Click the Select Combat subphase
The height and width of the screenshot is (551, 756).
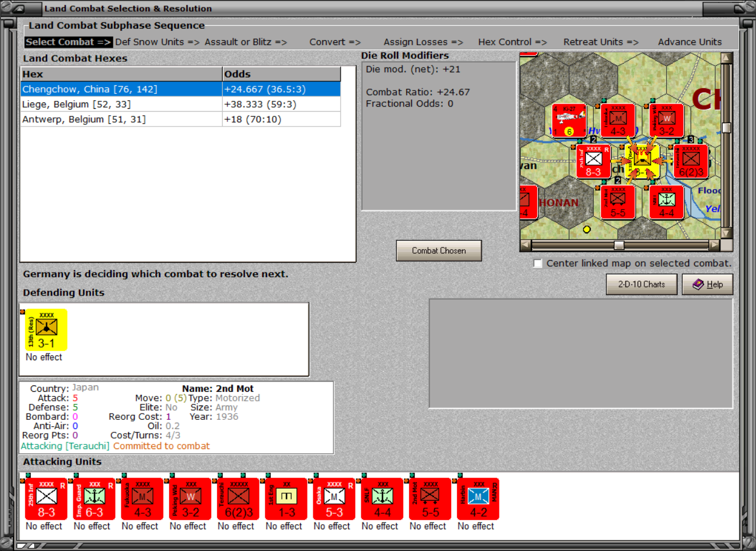[68, 42]
